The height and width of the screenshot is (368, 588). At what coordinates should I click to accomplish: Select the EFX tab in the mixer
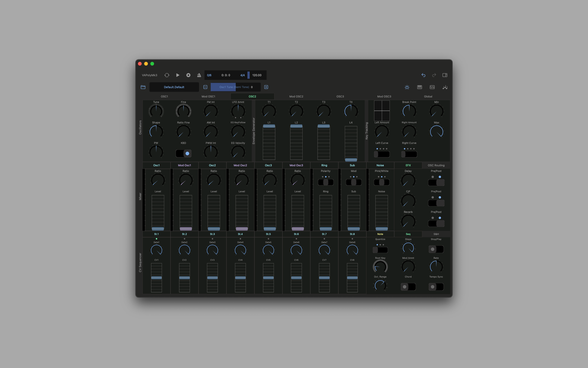[408, 165]
